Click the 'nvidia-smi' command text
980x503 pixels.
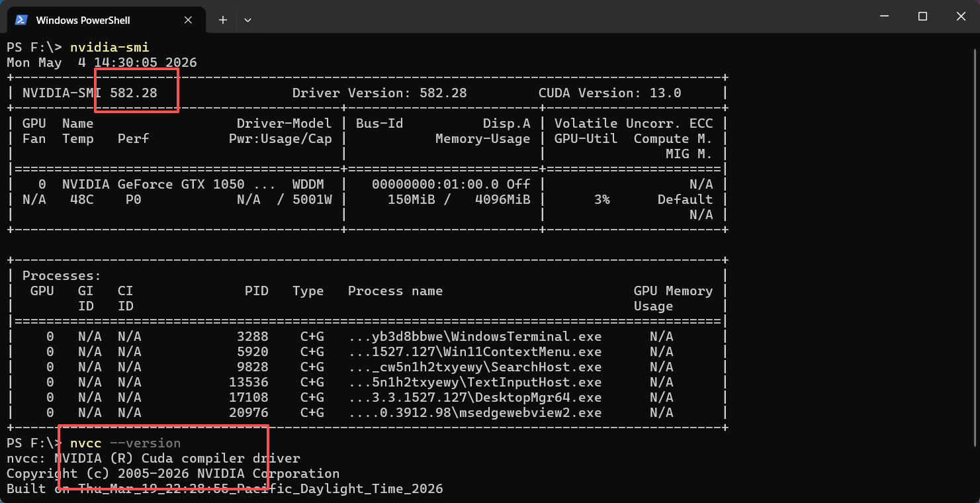pyautogui.click(x=110, y=47)
